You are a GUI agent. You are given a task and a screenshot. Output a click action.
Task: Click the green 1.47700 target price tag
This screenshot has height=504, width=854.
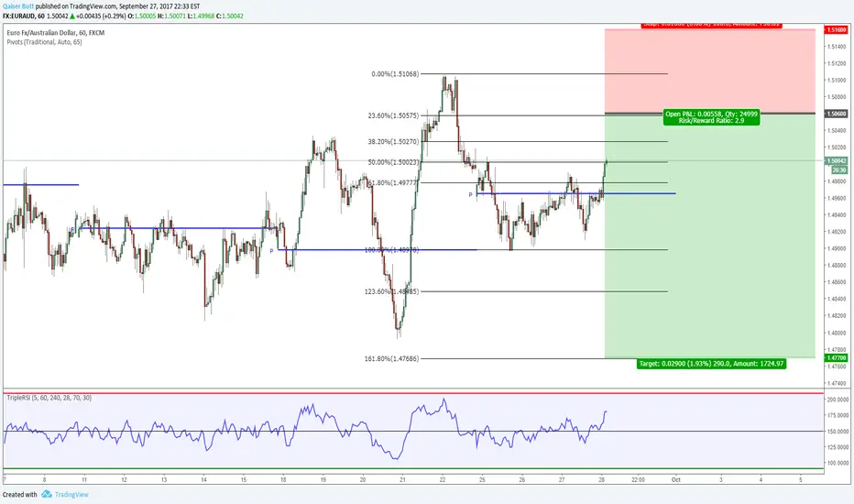[836, 358]
